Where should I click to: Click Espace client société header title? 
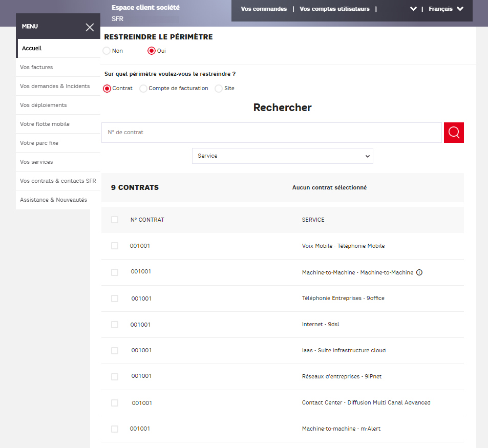[145, 8]
